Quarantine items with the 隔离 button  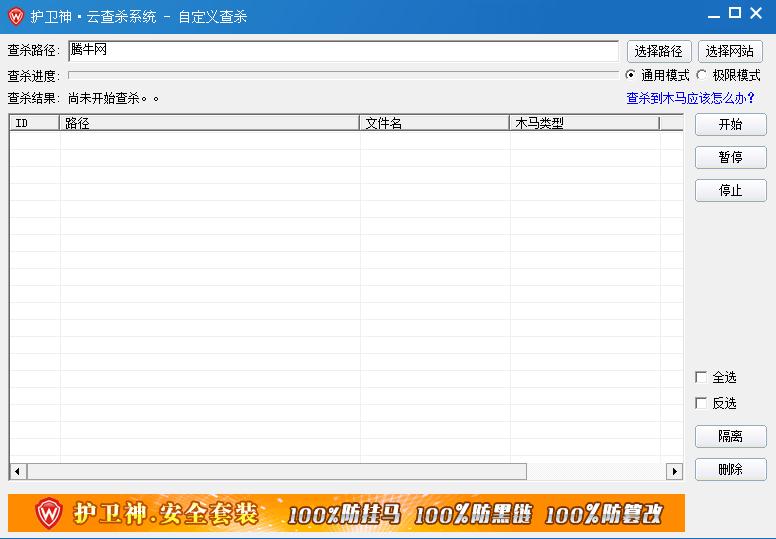[x=730, y=436]
